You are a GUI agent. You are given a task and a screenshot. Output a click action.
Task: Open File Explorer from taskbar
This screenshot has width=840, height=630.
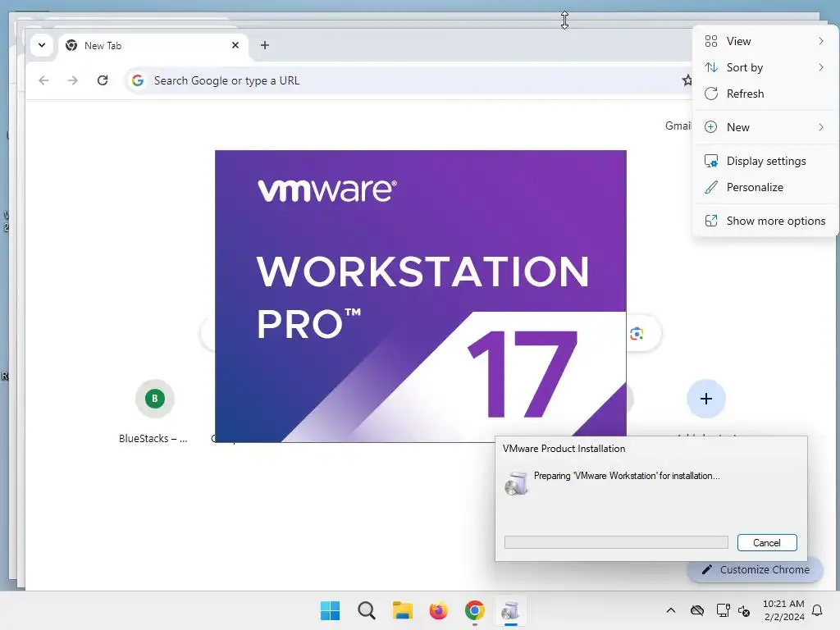[x=402, y=610]
